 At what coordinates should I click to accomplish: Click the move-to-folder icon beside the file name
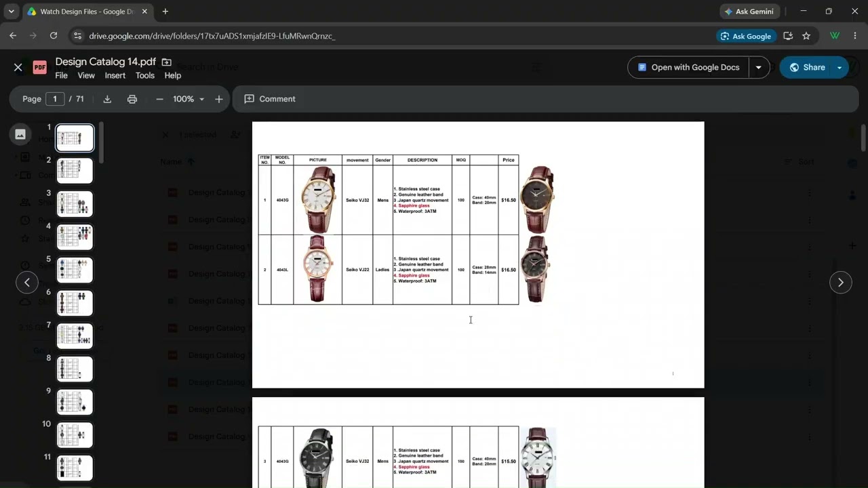click(167, 62)
